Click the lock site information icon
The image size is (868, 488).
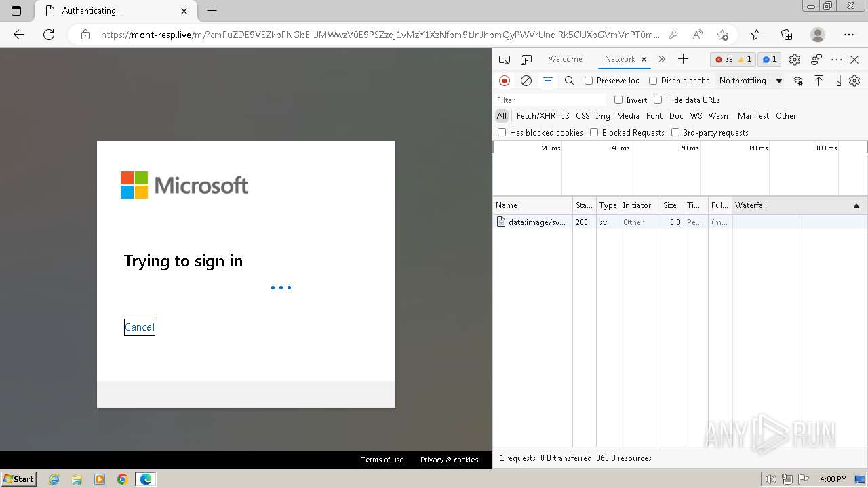[x=85, y=35]
